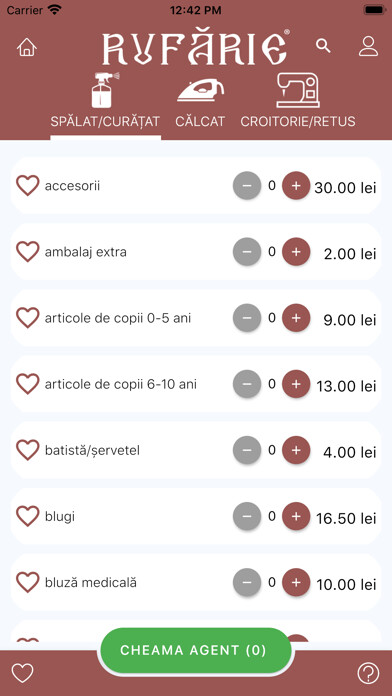Open the home screen icon
Viewport: 392px width, 696px height.
(27, 47)
